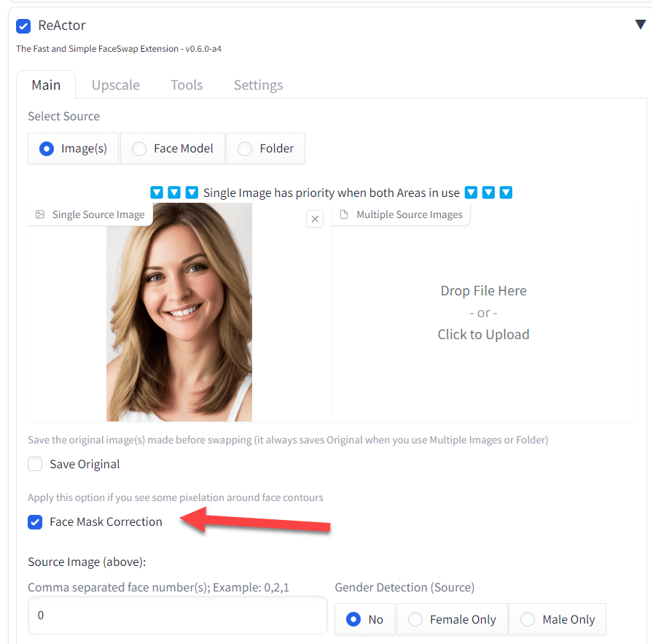Viewport: 653px width, 644px height.
Task: Enable the Save Original checkbox
Action: (x=35, y=464)
